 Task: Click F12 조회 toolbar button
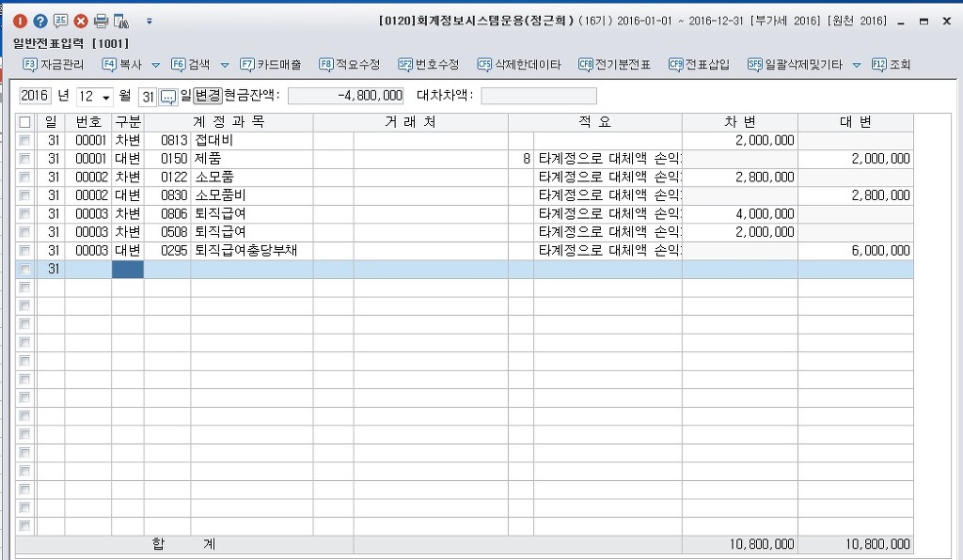coord(892,65)
